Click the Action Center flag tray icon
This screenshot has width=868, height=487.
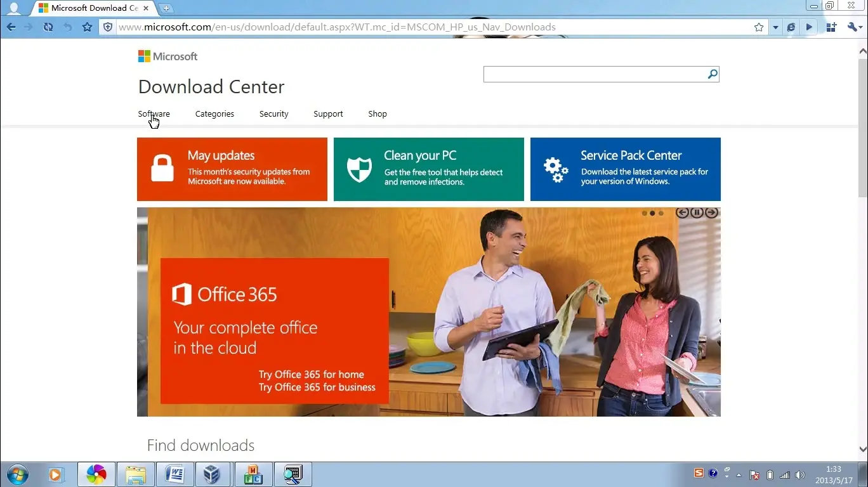pyautogui.click(x=754, y=475)
